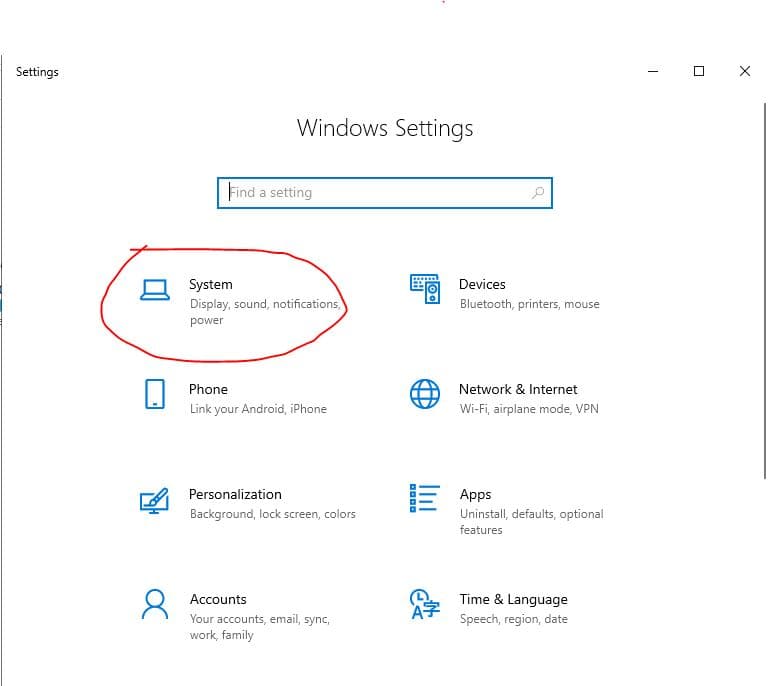Click the 'Settings' window title text
The width and height of the screenshot is (768, 686).
pyautogui.click(x=37, y=72)
